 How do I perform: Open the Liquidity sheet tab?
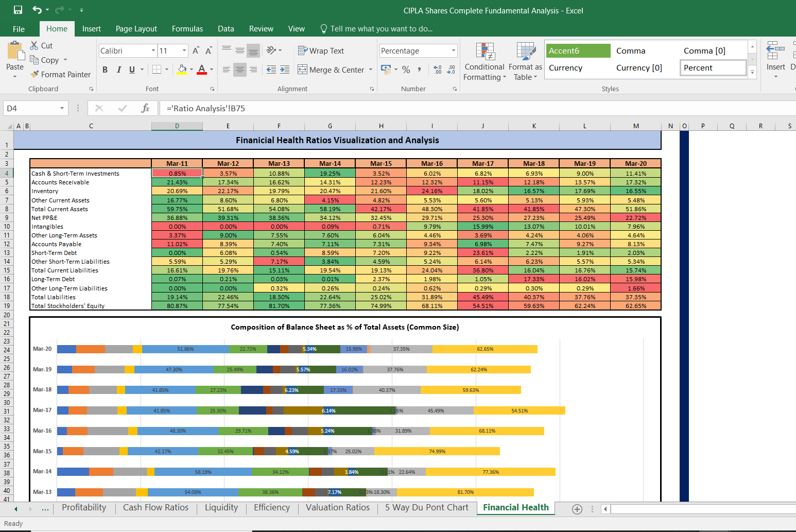click(221, 507)
